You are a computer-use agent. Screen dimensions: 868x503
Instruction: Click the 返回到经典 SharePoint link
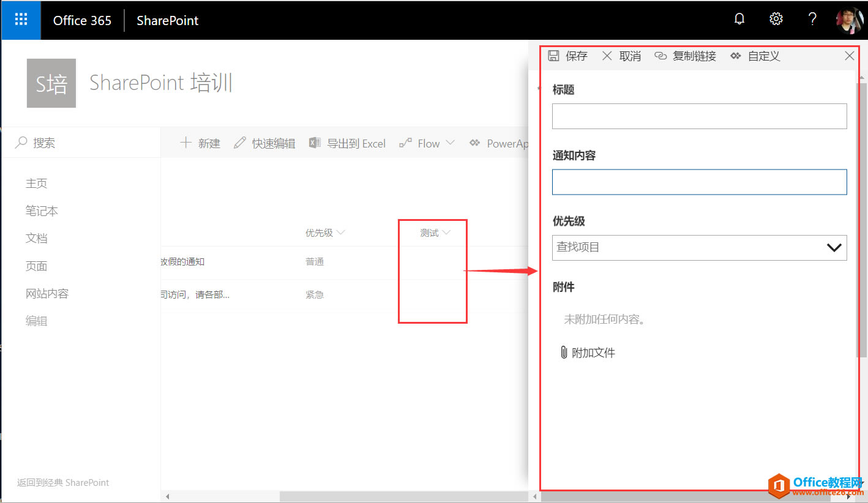click(63, 483)
